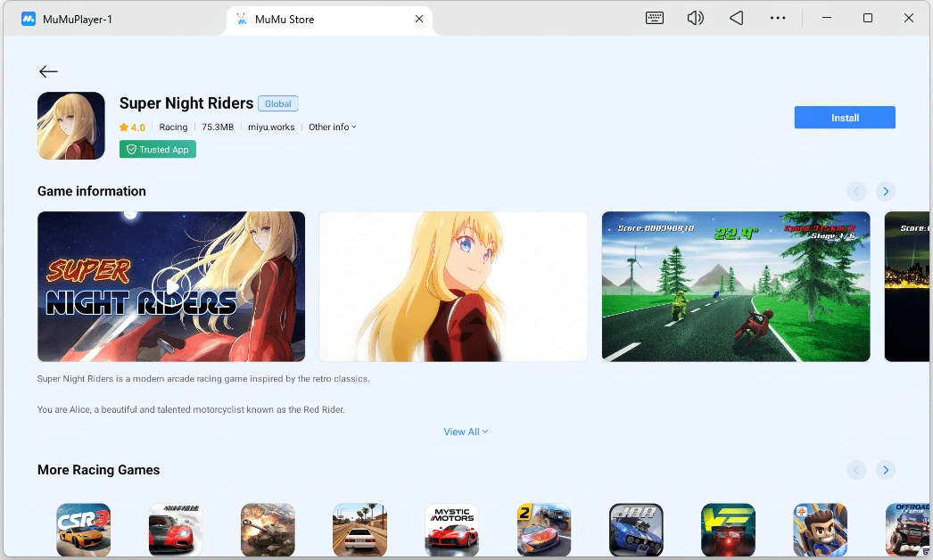Show next More Racing Games page

(886, 470)
